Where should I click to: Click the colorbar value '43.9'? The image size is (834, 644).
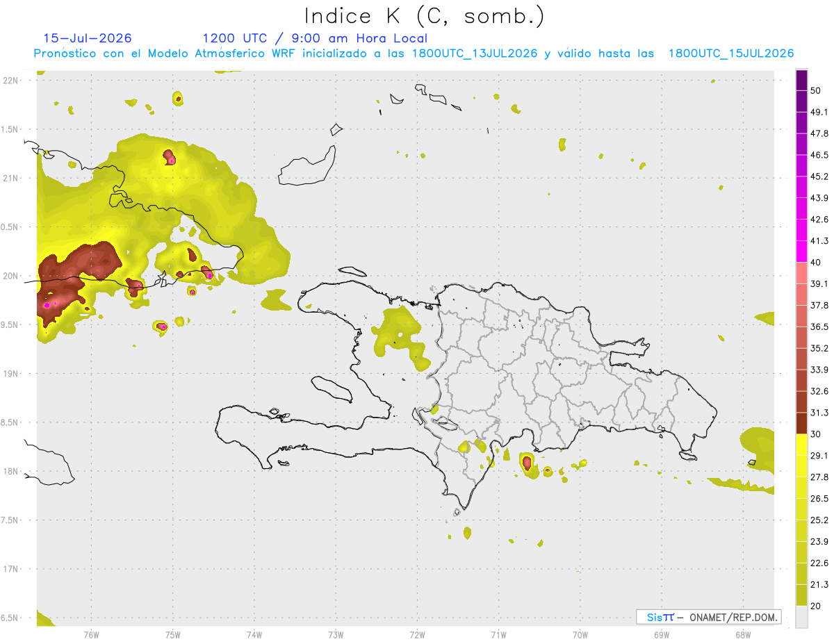click(819, 198)
